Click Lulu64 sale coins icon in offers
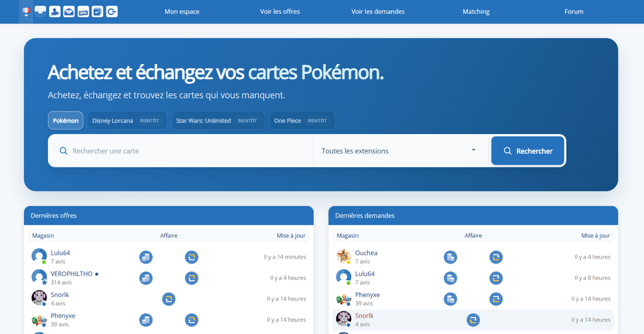Viewport: 644px width, 334px height. pyautogui.click(x=146, y=257)
